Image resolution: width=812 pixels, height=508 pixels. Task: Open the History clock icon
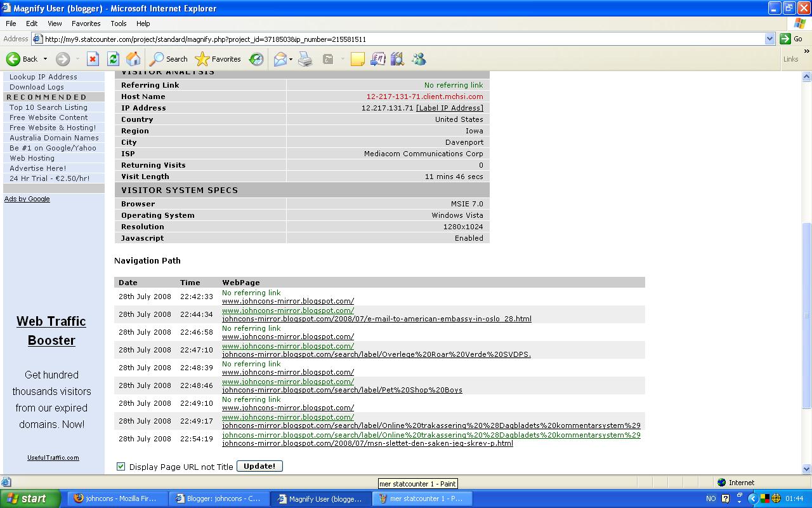tap(256, 59)
